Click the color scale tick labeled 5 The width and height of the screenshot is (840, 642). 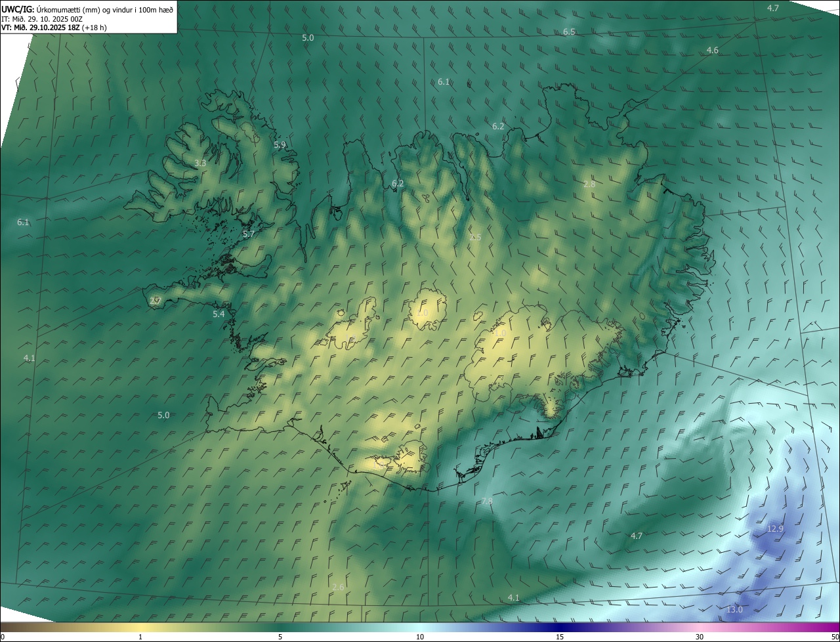click(280, 637)
